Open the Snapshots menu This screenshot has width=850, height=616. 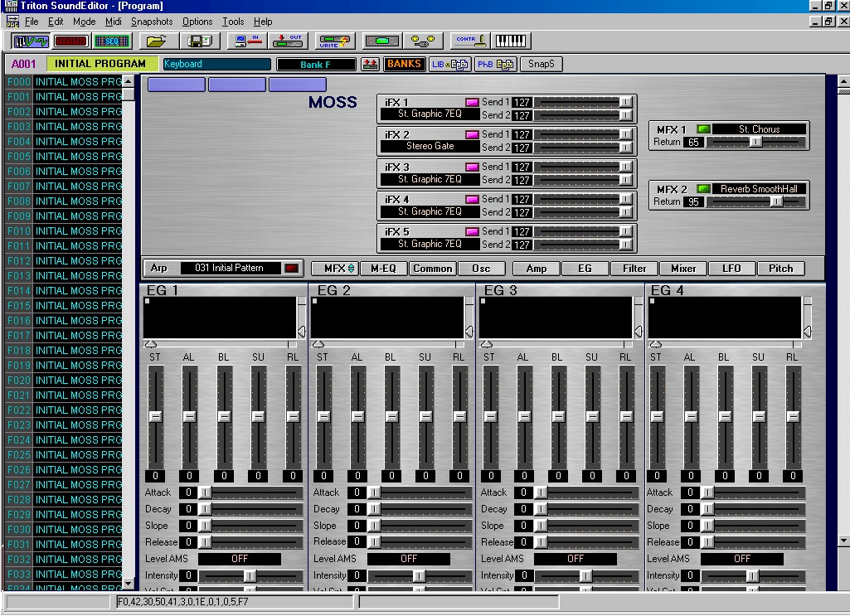coord(152,22)
